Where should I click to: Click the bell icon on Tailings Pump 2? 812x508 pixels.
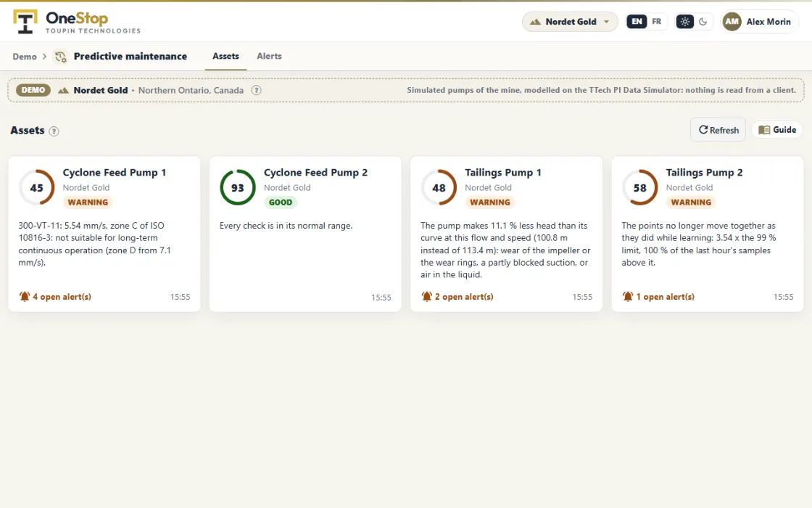coord(628,297)
